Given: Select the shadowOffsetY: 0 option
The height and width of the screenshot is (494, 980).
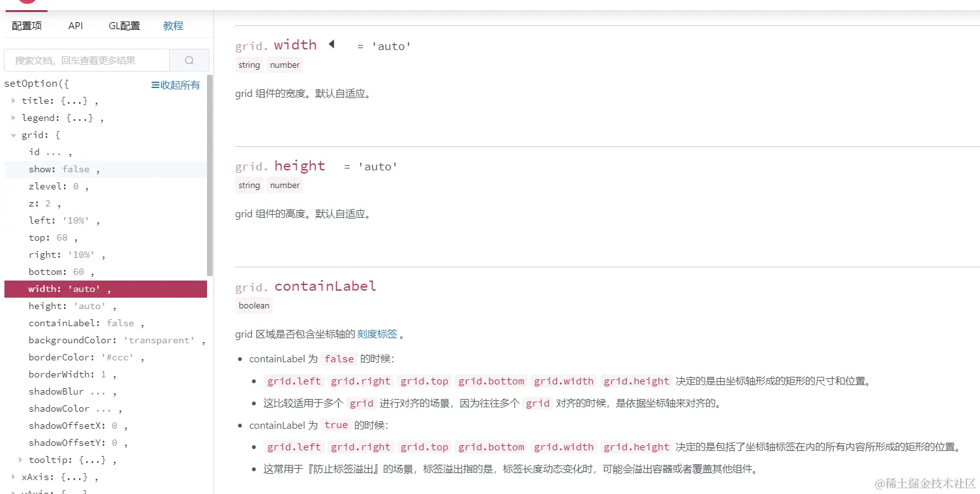Looking at the screenshot, I should (106, 443).
